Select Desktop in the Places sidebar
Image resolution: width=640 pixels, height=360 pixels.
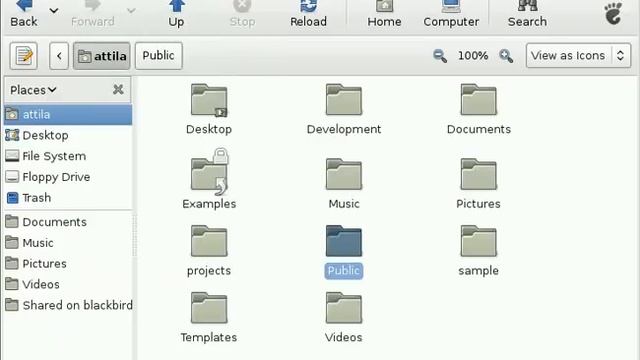click(x=68, y=135)
